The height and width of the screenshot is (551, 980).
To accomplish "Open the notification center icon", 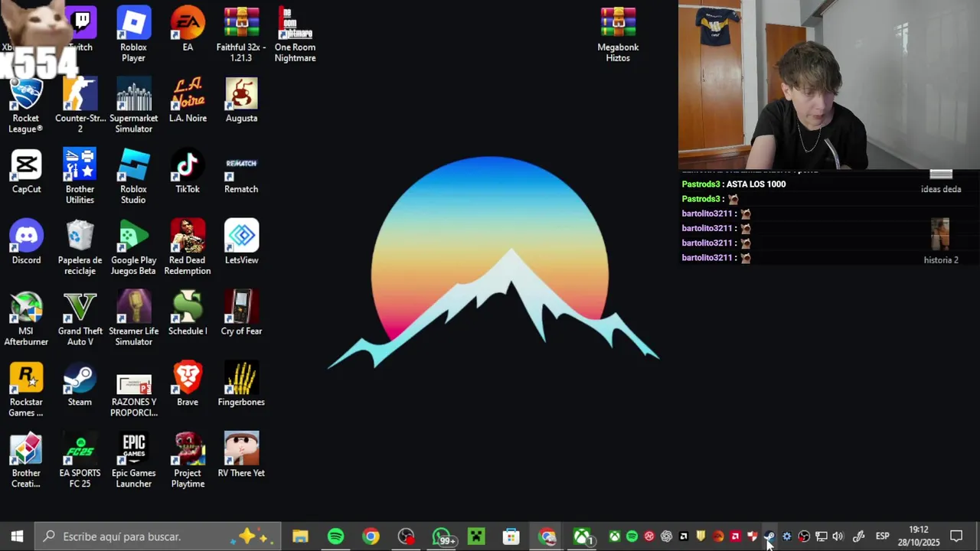I will (956, 536).
